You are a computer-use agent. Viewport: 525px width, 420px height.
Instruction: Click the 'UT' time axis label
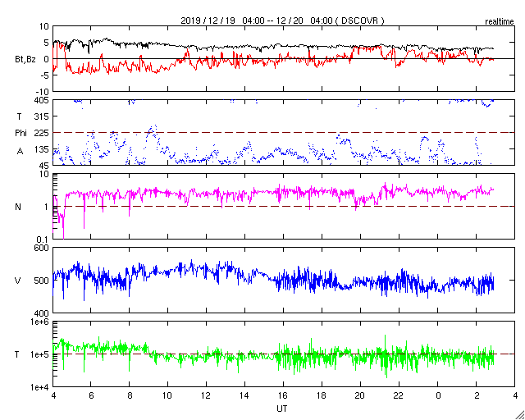click(282, 409)
